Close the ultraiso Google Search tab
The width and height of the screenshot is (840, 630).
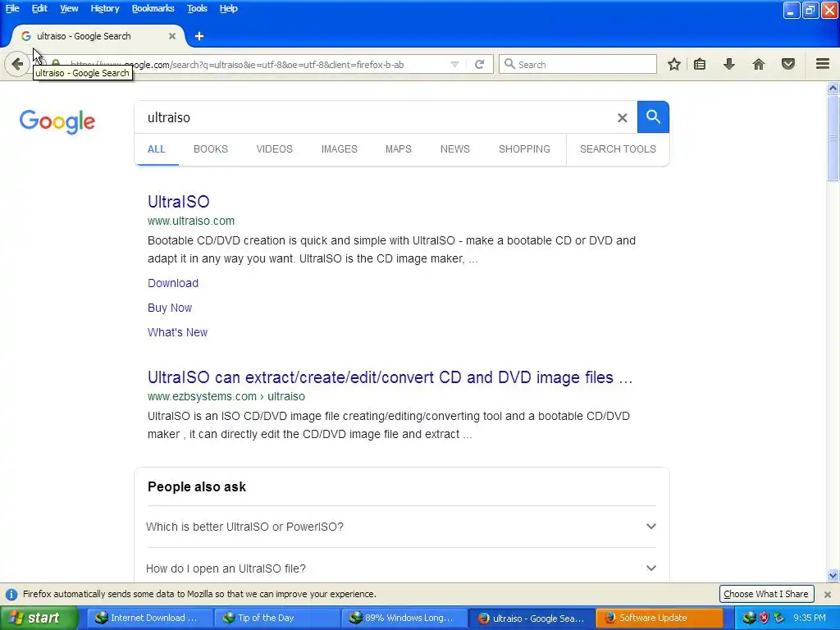tap(172, 36)
